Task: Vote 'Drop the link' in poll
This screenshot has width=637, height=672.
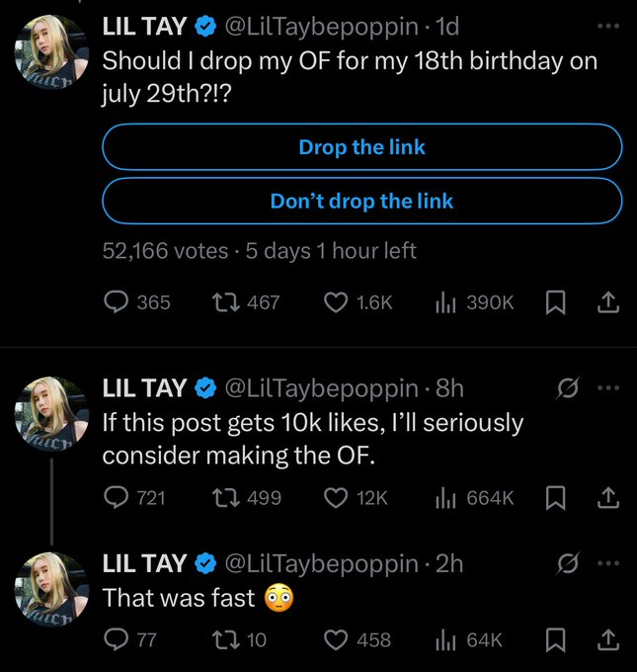Action: 361,147
